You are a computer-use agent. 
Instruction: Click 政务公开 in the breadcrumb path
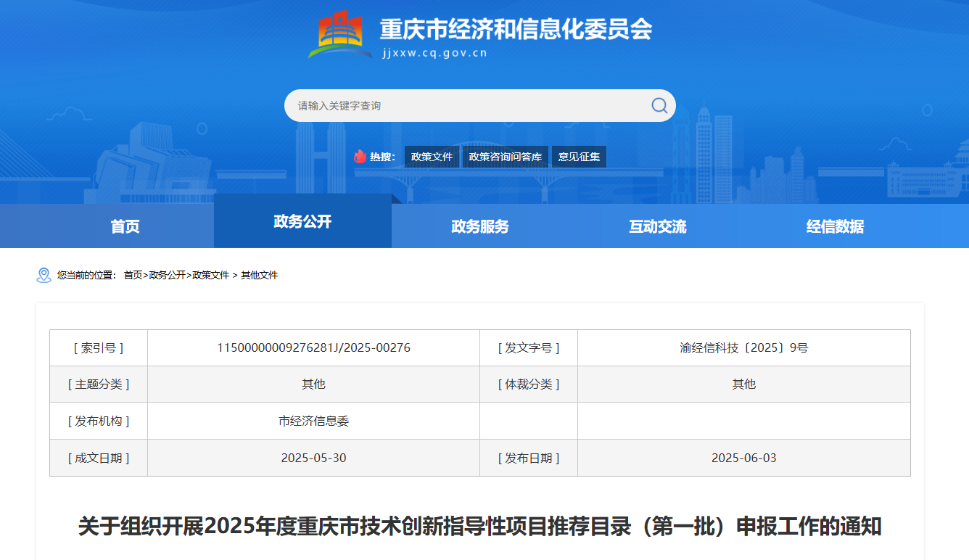tap(167, 275)
